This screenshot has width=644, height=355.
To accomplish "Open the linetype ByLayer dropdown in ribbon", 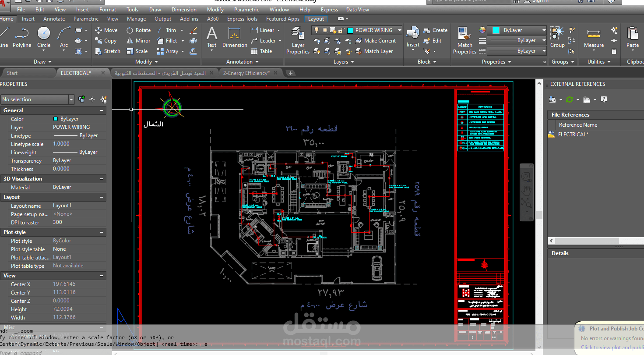I will pyautogui.click(x=517, y=51).
